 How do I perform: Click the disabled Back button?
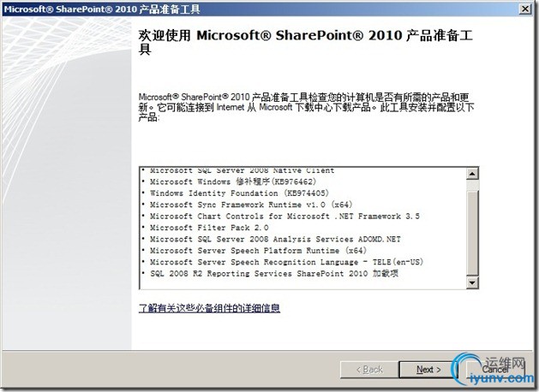[369, 370]
